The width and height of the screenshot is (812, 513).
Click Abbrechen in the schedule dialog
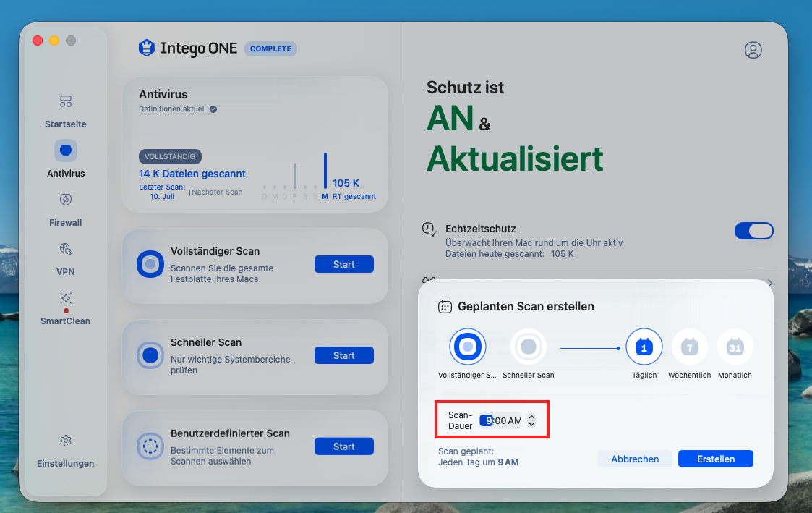click(x=635, y=459)
